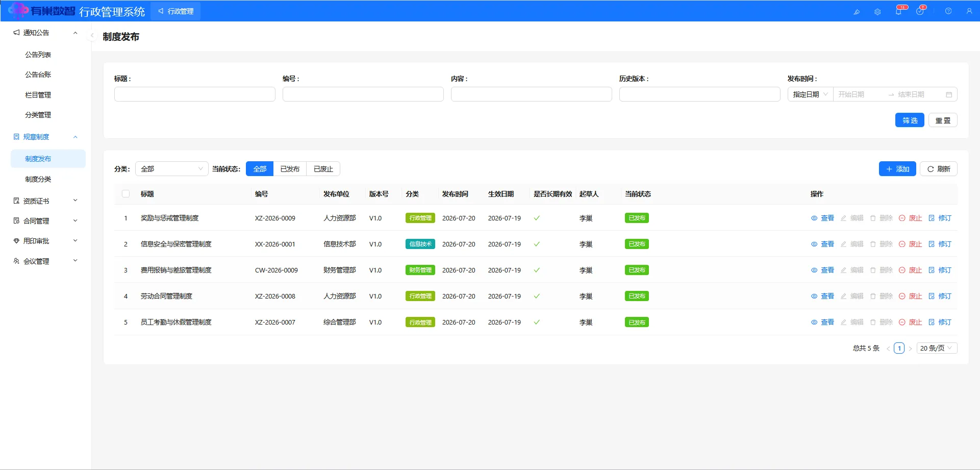This screenshot has height=470, width=980.
Task: View the 劳动合同管理制度 record
Action: (x=822, y=296)
